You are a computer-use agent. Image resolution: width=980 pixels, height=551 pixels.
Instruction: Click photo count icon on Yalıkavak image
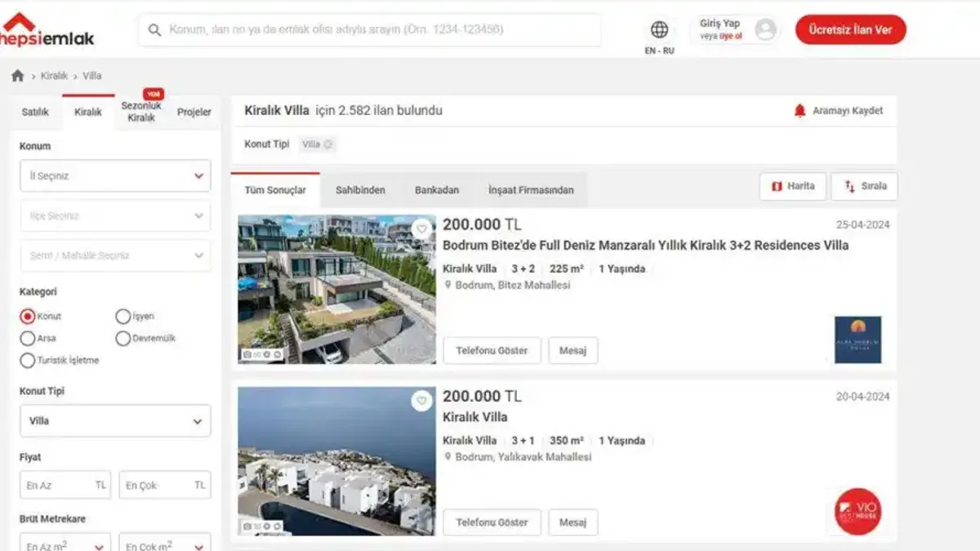click(247, 527)
